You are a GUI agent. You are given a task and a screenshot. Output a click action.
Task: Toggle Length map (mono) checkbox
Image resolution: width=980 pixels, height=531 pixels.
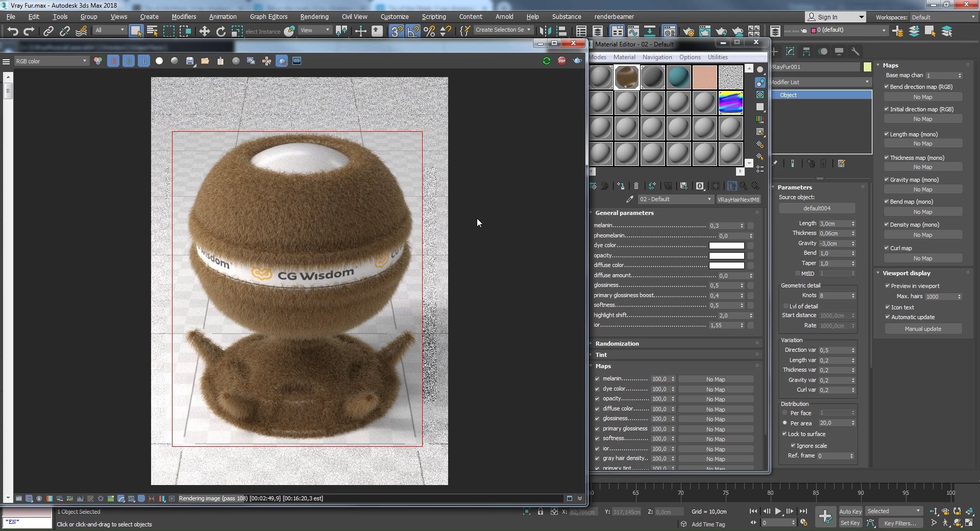pyautogui.click(x=887, y=134)
